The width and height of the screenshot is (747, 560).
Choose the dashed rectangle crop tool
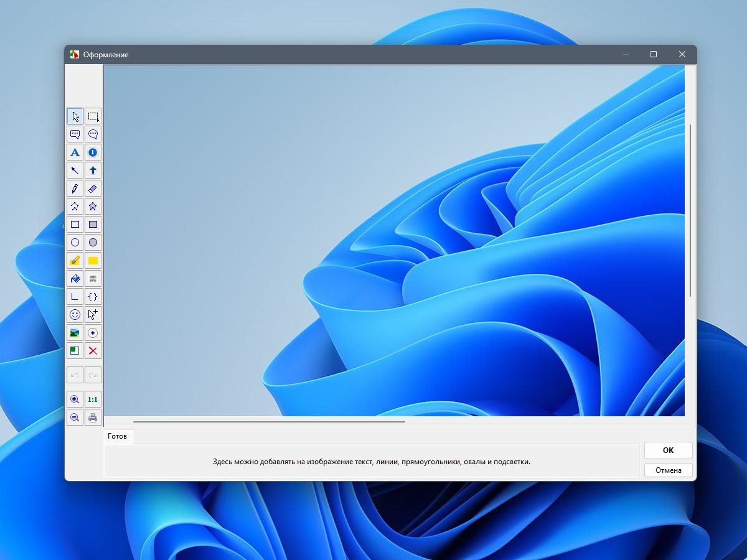pos(93,116)
